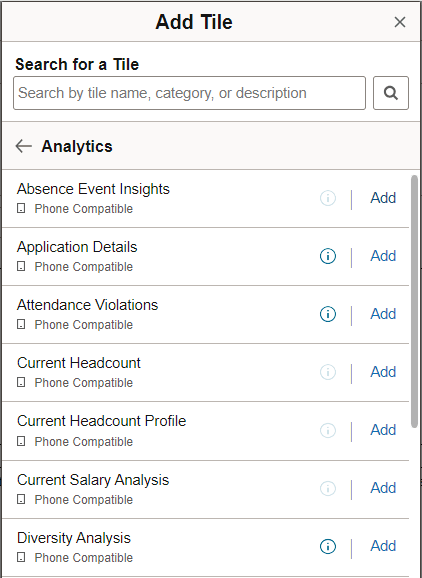422x578 pixels.
Task: Click the tile list vertical scrollbar
Action: click(414, 302)
